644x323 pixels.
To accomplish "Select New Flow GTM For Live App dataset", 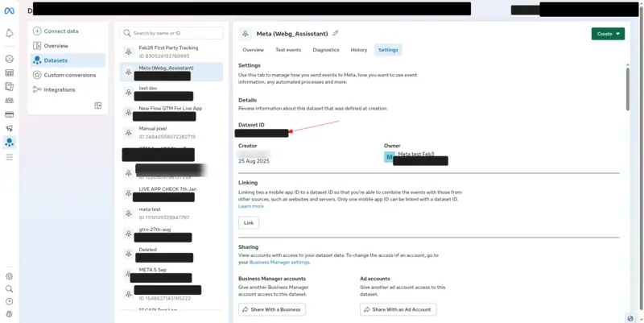I will 171,112.
